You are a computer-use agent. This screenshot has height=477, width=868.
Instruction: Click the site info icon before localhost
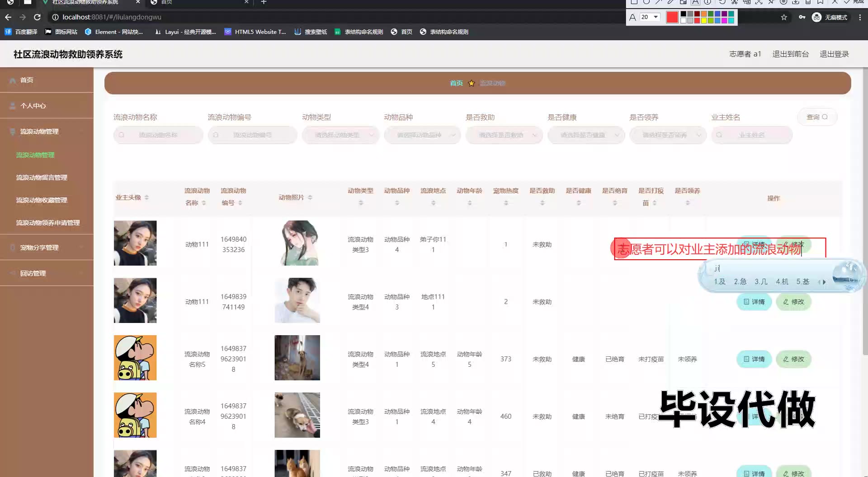55,17
